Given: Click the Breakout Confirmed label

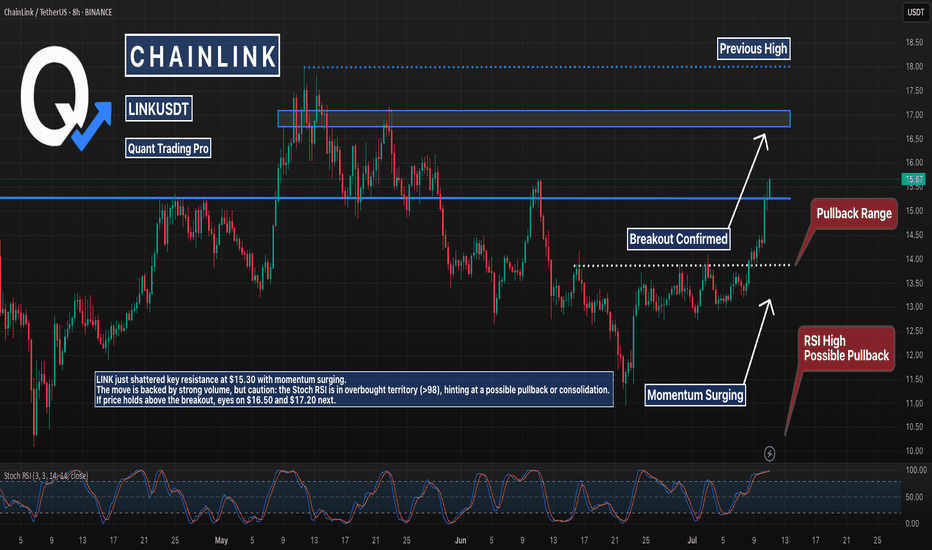Looking at the screenshot, I should [678, 239].
